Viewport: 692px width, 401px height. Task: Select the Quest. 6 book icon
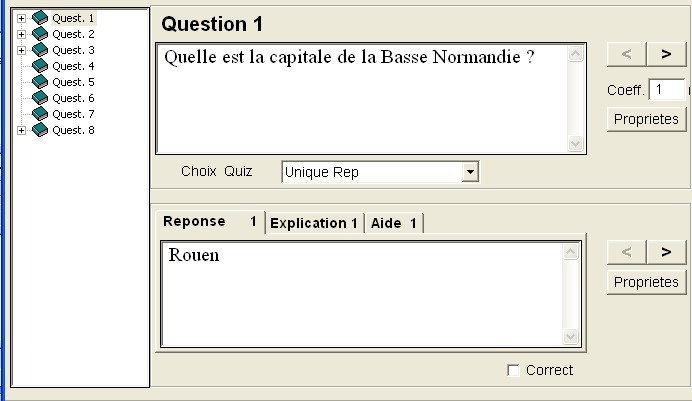pyautogui.click(x=40, y=98)
